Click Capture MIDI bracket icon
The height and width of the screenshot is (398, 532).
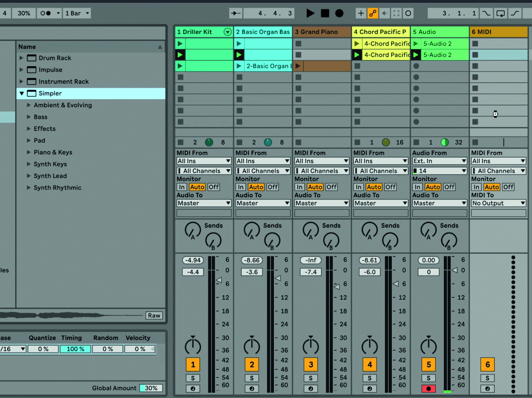point(396,13)
